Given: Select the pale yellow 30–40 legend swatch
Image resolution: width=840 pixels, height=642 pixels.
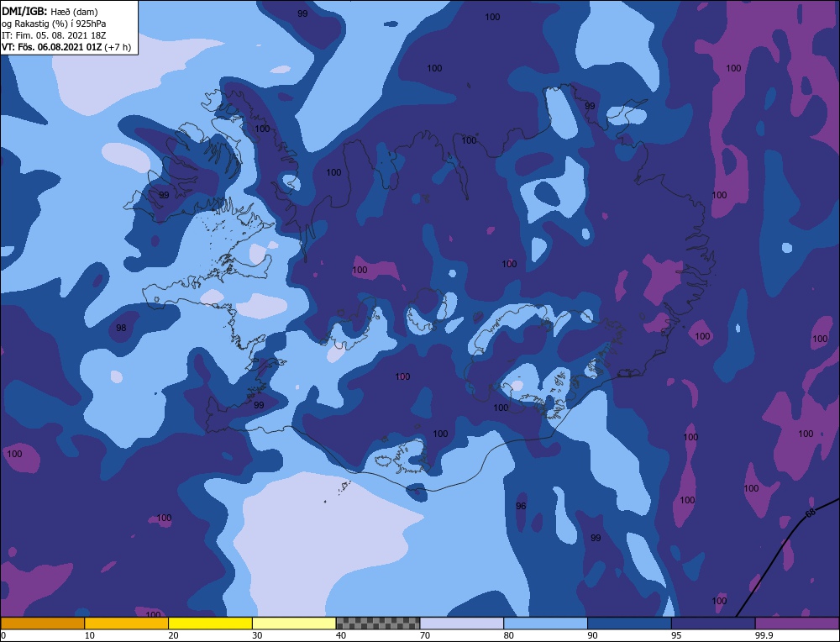Looking at the screenshot, I should 294,624.
